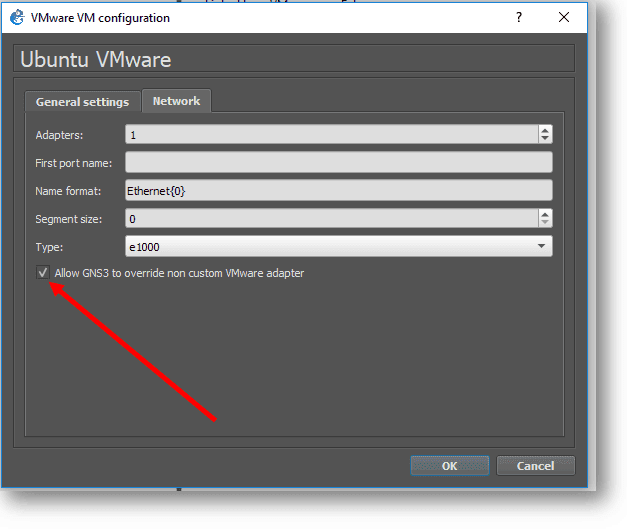Edit the Name format Ethernet{0} field
Viewport: 627px width, 529px height.
point(339,190)
